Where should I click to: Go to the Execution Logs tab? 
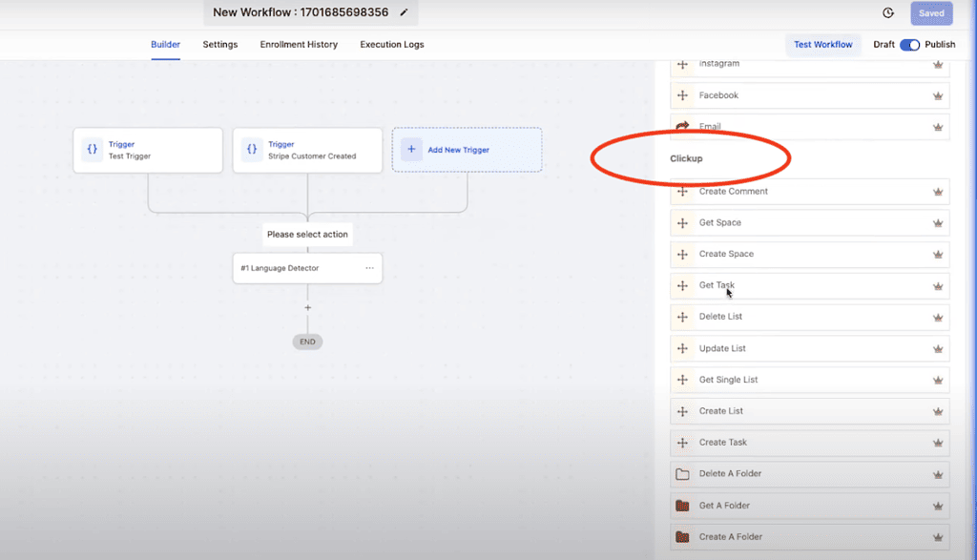tap(391, 45)
